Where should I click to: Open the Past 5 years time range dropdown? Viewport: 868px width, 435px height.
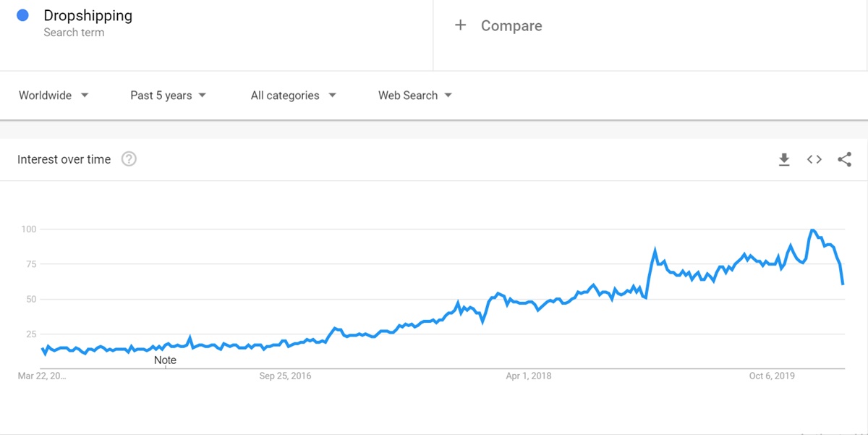click(168, 96)
